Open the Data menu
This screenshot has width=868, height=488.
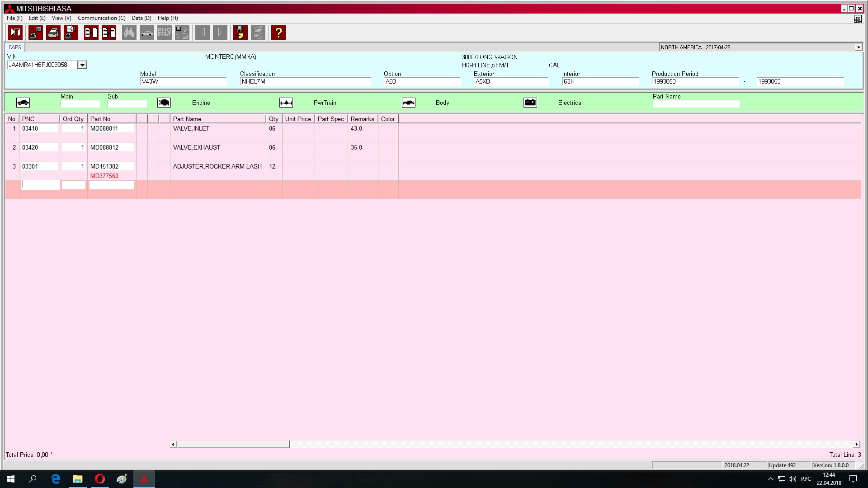[141, 18]
